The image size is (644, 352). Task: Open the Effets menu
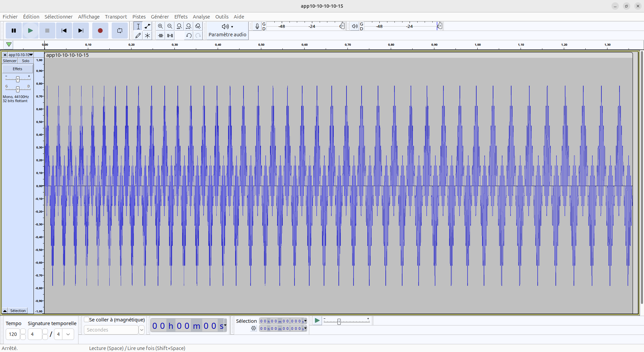tap(181, 17)
